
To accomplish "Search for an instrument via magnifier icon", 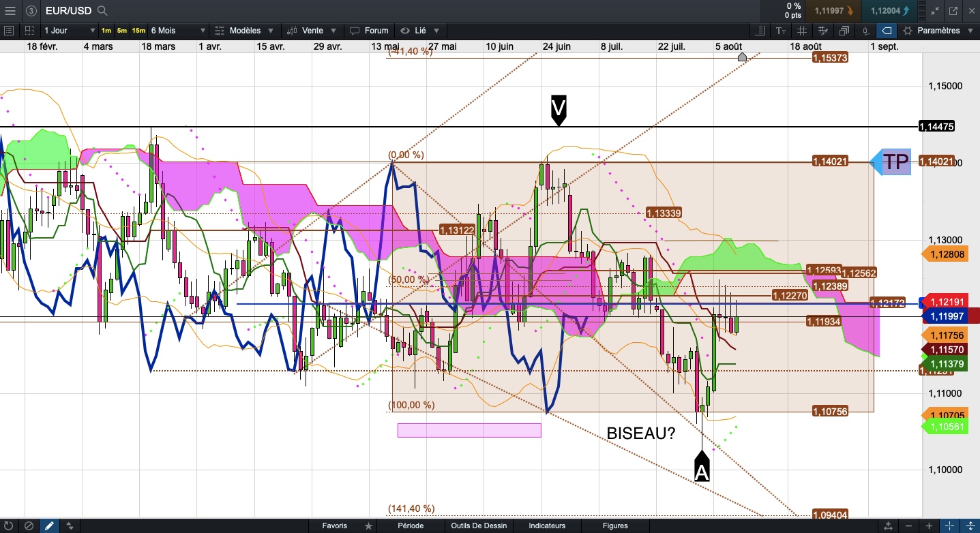I will [x=102, y=10].
